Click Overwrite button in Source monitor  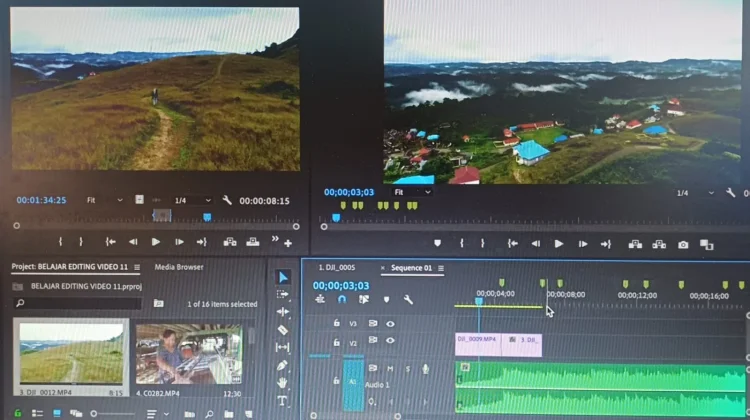pyautogui.click(x=253, y=242)
